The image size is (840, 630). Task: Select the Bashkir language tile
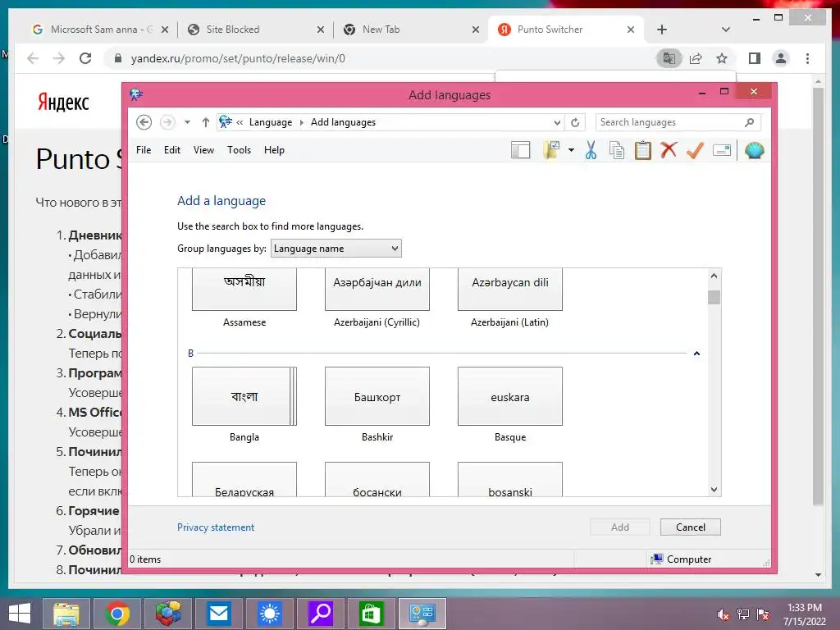coord(377,396)
